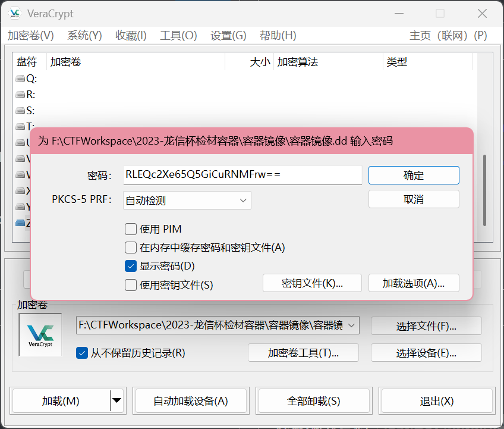The height and width of the screenshot is (429, 504).
Task: Click the 盘符 column header
Action: coord(30,61)
